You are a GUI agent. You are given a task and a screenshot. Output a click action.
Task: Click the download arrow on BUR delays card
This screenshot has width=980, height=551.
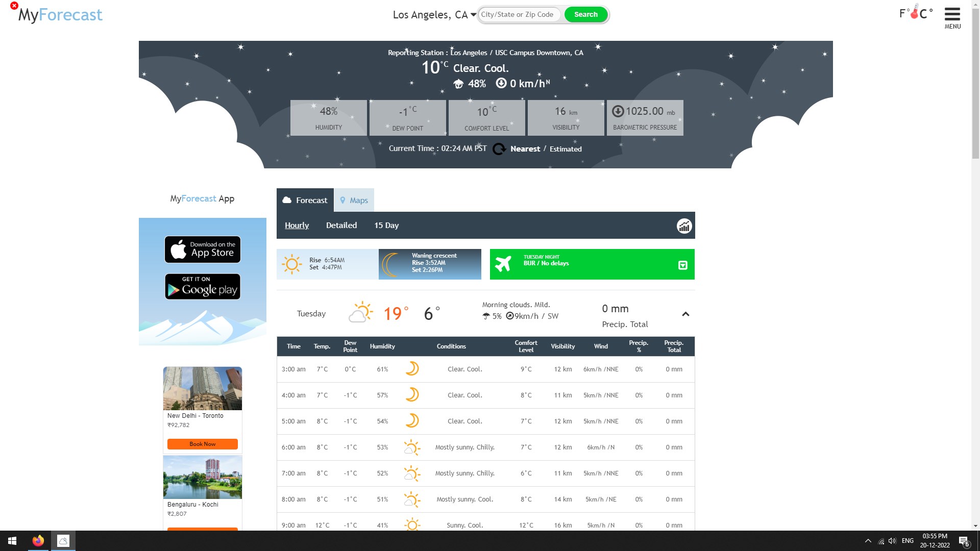tap(682, 265)
